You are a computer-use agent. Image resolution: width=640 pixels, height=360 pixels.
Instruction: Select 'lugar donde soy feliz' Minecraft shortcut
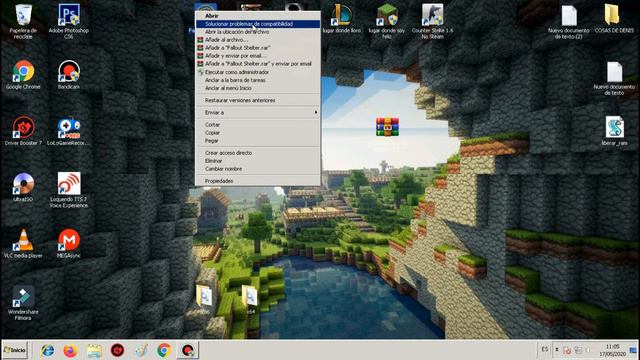(x=387, y=21)
